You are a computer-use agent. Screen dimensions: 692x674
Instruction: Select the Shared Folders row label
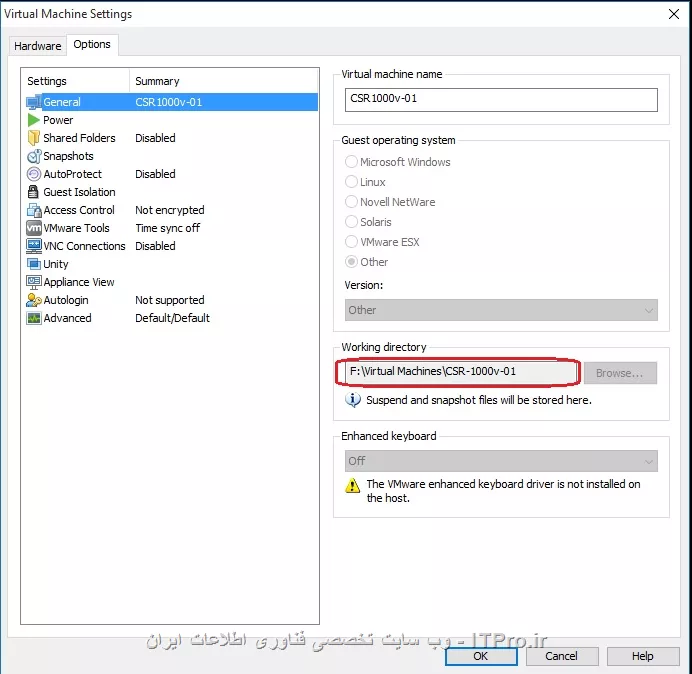coord(79,138)
